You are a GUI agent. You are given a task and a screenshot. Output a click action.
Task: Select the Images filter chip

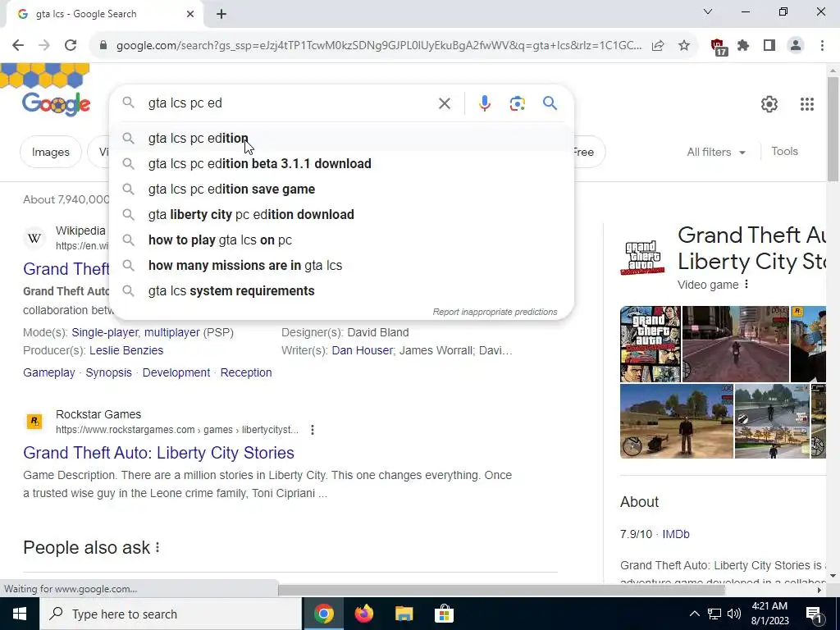point(50,152)
